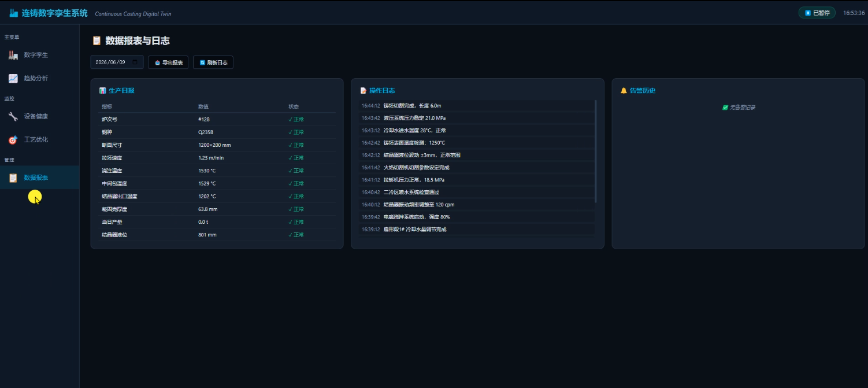This screenshot has height=388, width=868.
Task: Click the date field 2026/06/09
Action: tap(117, 62)
